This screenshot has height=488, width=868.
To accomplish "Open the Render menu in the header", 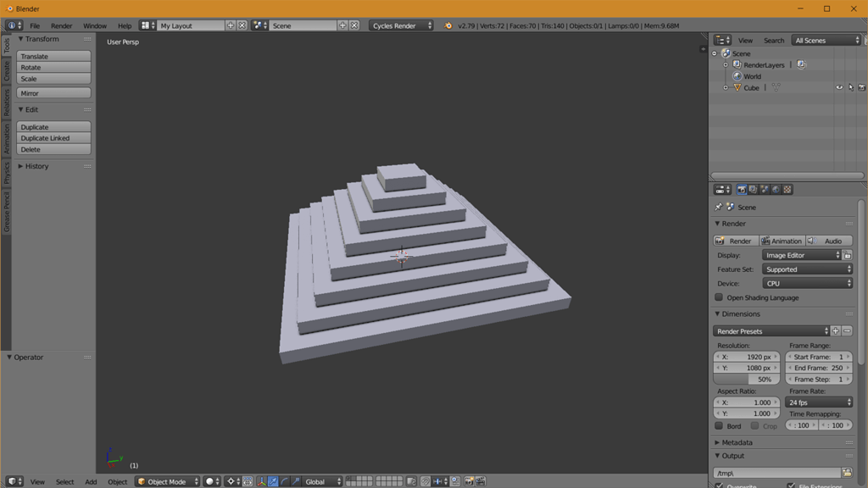I will (x=61, y=25).
